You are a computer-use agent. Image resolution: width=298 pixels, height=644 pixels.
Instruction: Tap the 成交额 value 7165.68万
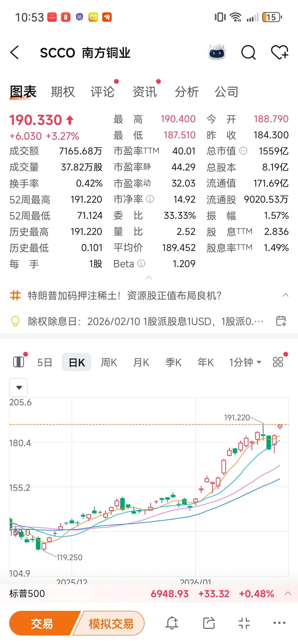click(x=81, y=151)
